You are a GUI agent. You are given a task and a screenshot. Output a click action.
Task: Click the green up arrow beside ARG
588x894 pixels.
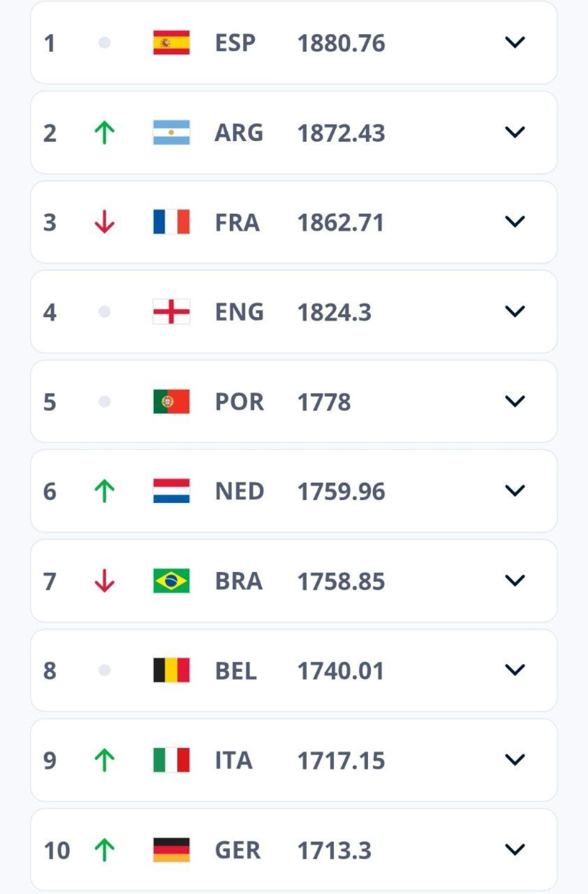[104, 132]
